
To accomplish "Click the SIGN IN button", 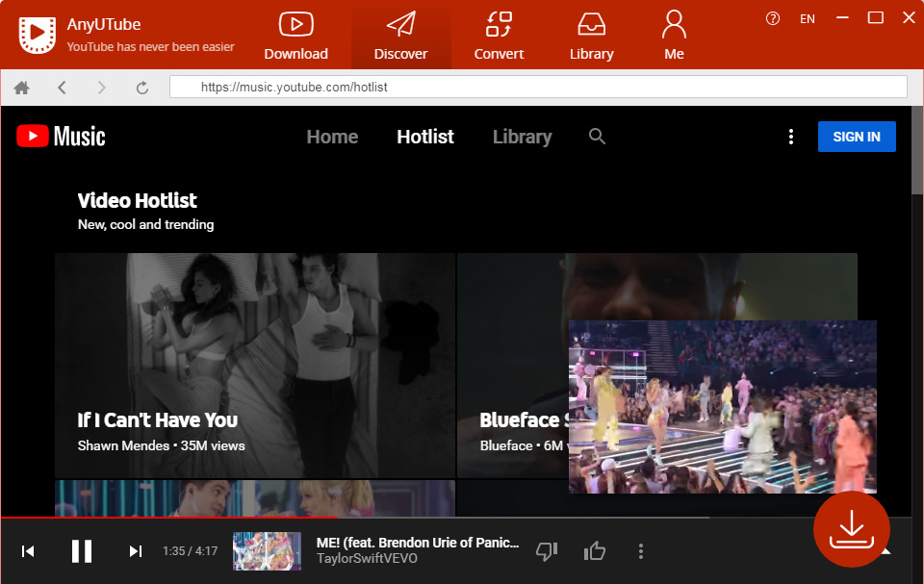I will (857, 137).
